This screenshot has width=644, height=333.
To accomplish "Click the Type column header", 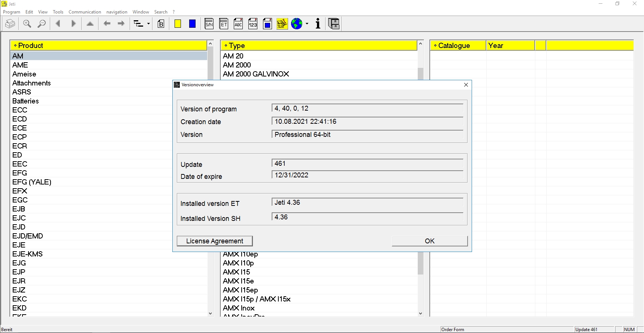I will [319, 45].
